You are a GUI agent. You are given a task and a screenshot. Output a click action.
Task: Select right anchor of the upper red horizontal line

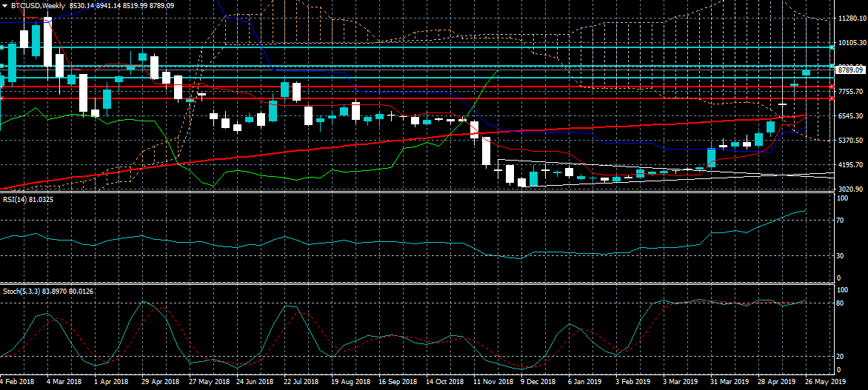[832, 87]
